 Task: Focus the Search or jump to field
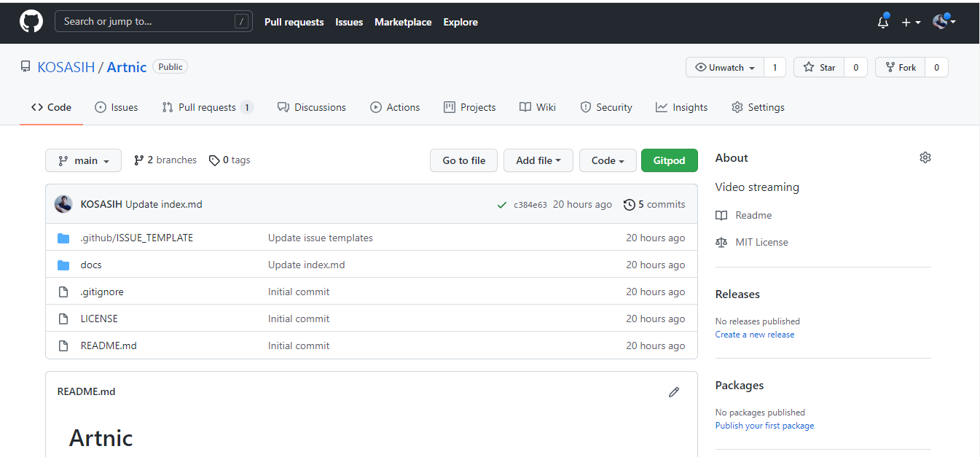(x=154, y=22)
